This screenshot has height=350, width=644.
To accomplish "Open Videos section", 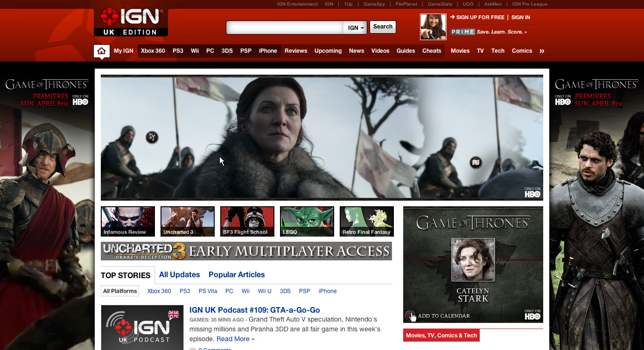I will coord(380,51).
